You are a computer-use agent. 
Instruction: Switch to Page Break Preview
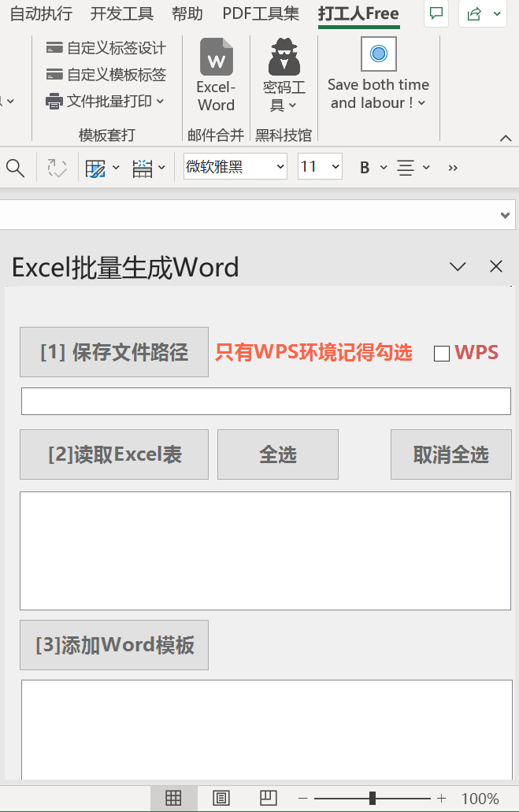pos(268,798)
